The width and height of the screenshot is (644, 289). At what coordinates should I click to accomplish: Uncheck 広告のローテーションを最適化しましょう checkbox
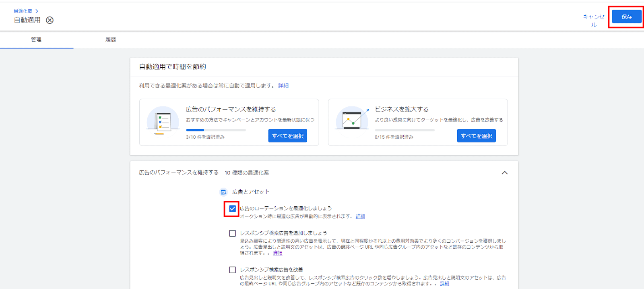pyautogui.click(x=232, y=209)
